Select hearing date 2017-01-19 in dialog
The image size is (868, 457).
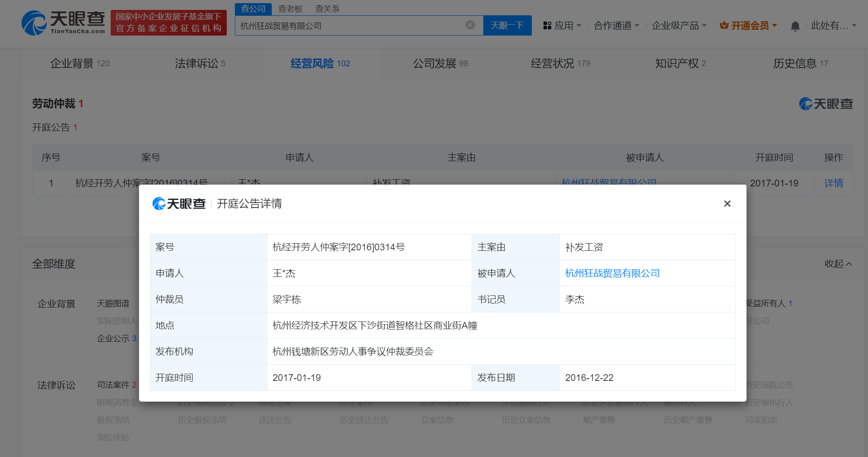coord(297,378)
